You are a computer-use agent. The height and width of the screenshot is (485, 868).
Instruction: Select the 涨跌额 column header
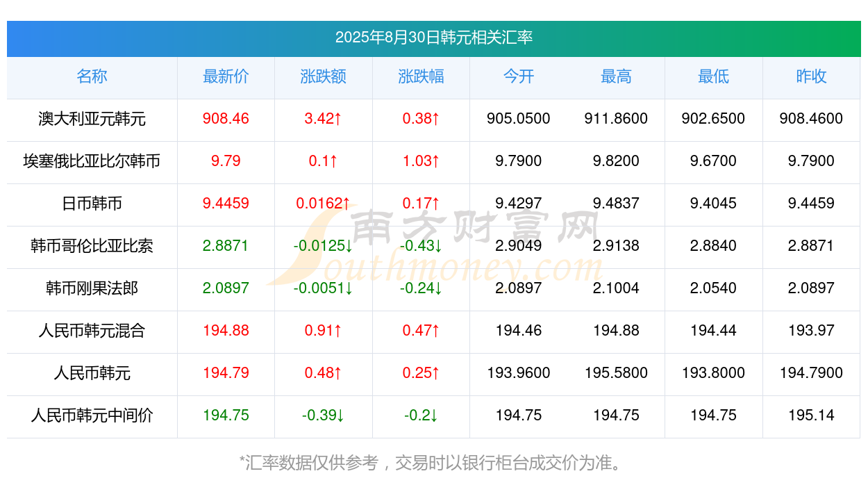pos(324,76)
